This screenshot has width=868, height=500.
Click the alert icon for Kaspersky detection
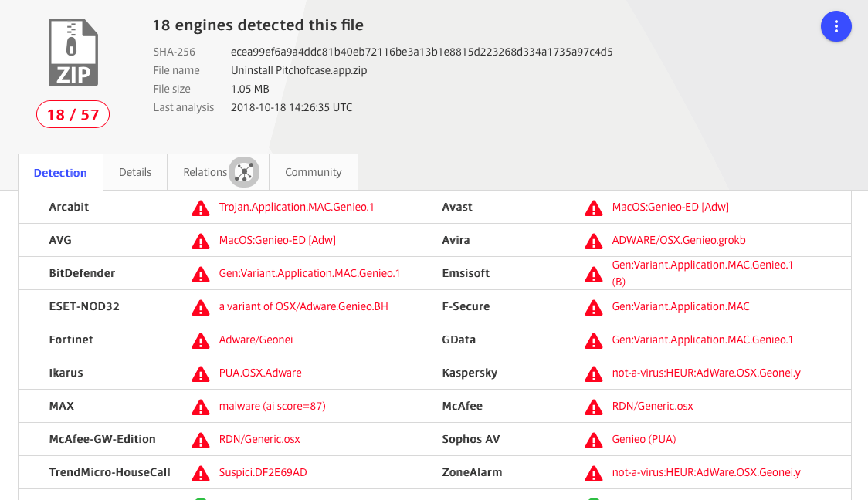pos(593,373)
